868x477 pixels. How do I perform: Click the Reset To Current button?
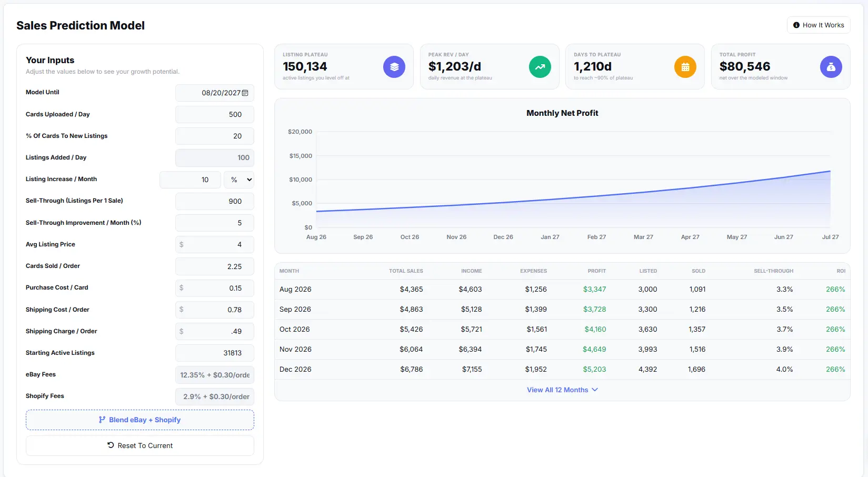(x=140, y=445)
